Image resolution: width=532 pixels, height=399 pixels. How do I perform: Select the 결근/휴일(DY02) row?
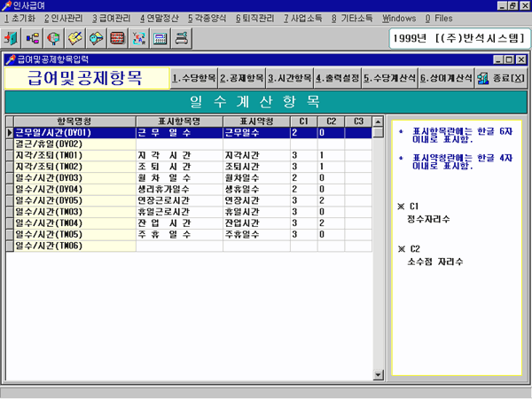pos(73,144)
